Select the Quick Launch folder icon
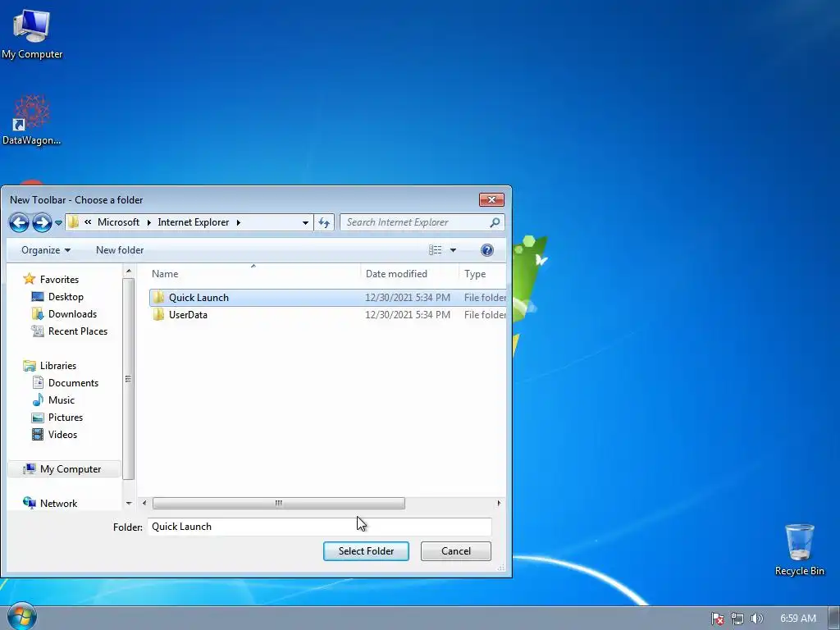This screenshot has width=840, height=630. 158,297
